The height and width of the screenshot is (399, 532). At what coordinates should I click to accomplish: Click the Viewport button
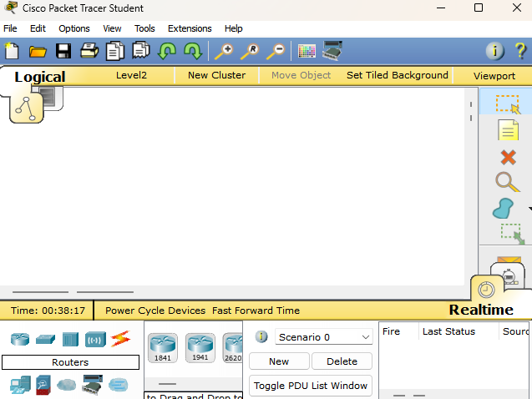(x=494, y=76)
